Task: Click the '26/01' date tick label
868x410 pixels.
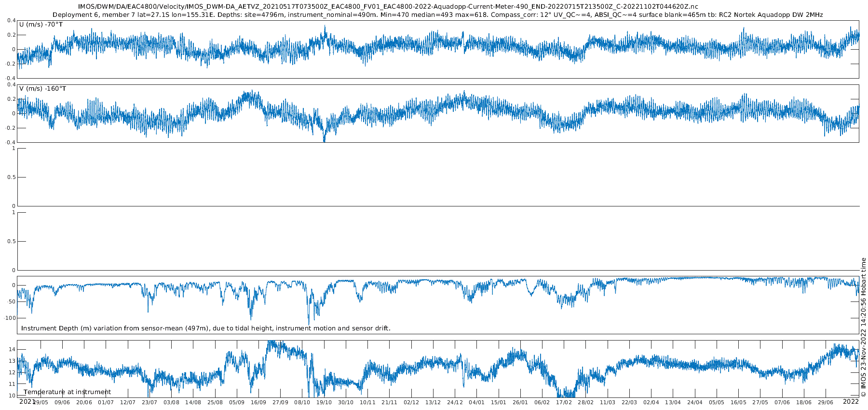Action: point(520,402)
